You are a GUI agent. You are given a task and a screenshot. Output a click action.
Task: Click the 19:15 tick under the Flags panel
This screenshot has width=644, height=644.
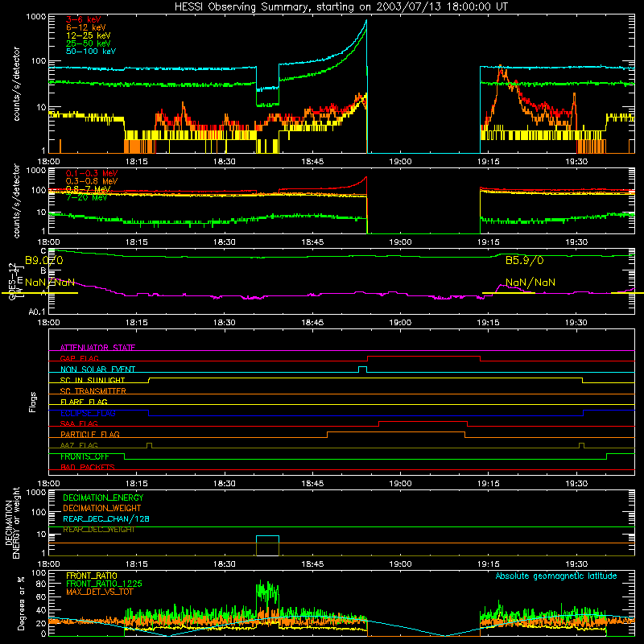click(489, 484)
